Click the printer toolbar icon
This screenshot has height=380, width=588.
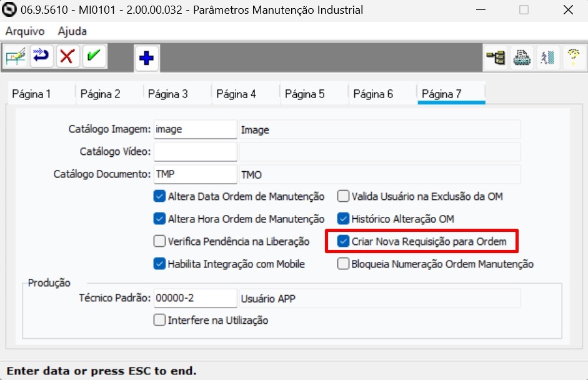(522, 57)
